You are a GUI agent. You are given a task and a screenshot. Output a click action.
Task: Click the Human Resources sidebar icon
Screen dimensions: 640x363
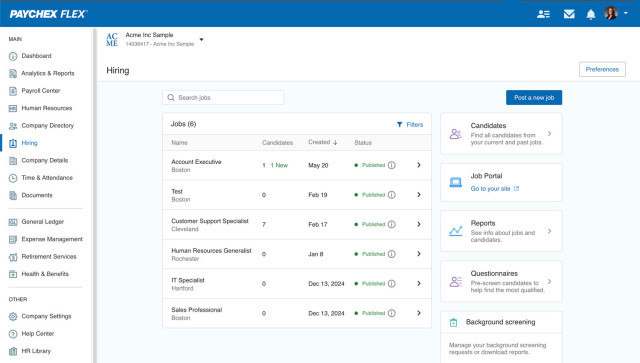(13, 108)
